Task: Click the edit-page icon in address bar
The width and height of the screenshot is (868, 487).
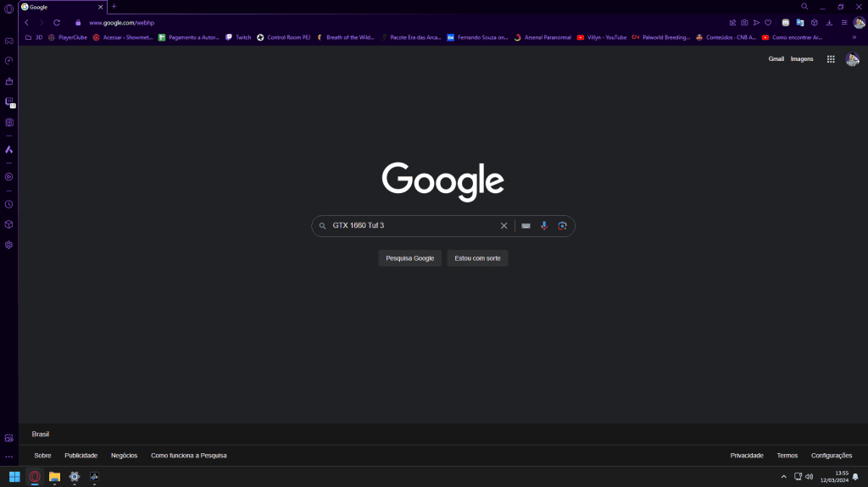Action: (x=732, y=23)
